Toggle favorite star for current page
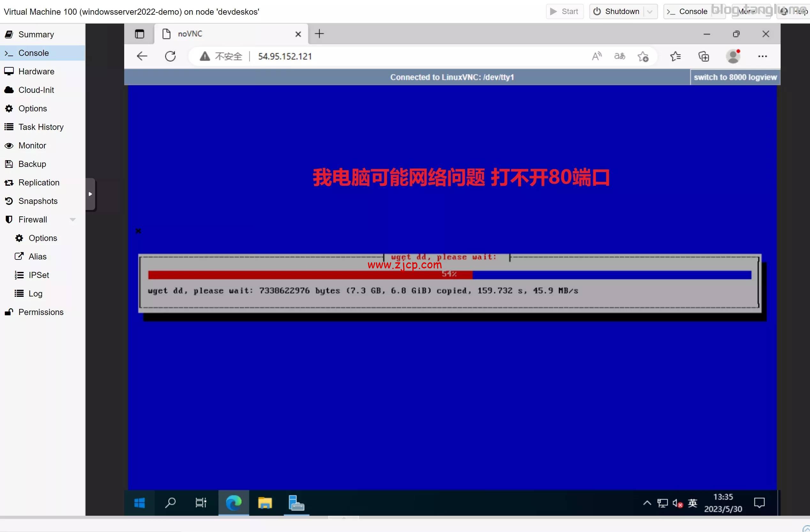This screenshot has width=810, height=532. click(x=643, y=56)
